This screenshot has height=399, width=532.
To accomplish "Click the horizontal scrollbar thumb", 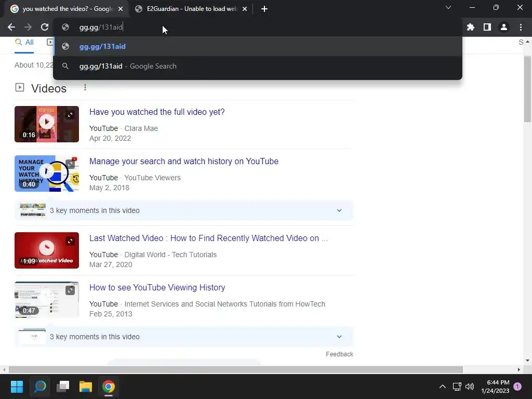I will 236,369.
